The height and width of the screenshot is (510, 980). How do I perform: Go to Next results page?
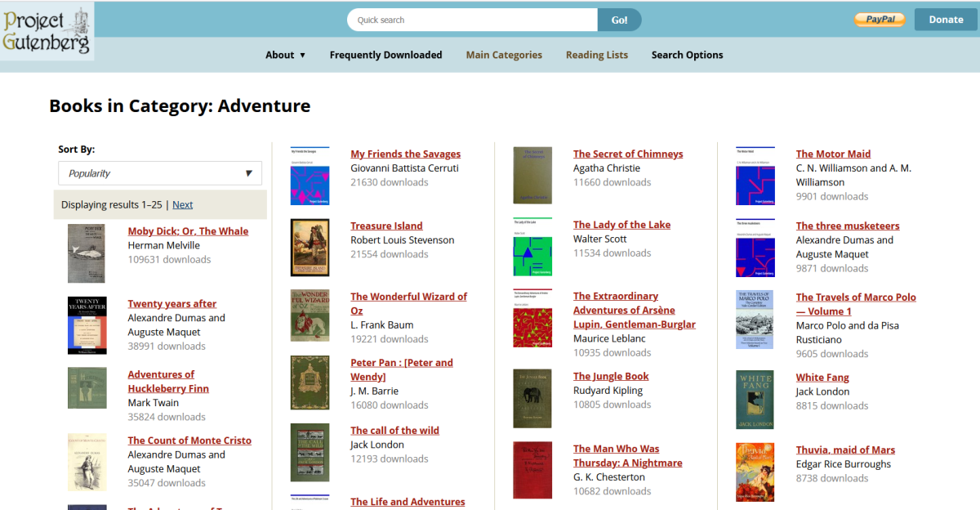click(183, 204)
